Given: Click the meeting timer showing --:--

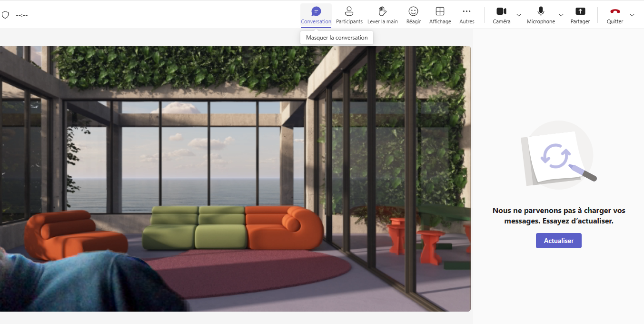Looking at the screenshot, I should click(22, 15).
